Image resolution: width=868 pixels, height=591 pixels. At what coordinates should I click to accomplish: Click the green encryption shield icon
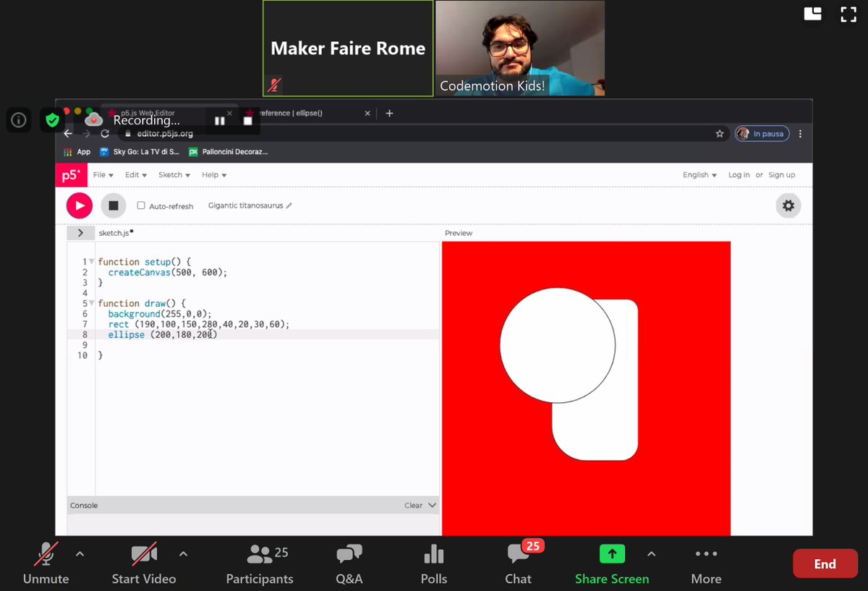click(52, 120)
